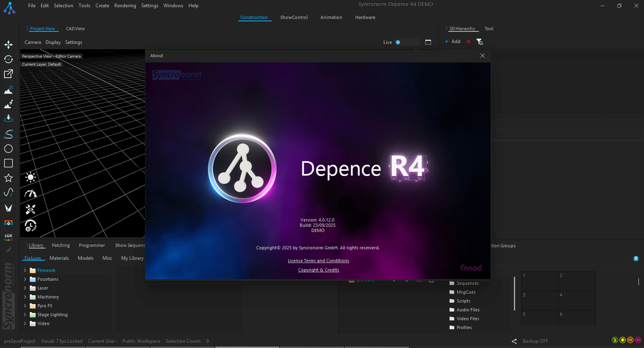Expand the Machinery folder
This screenshot has width=644, height=348.
[x=25, y=297]
